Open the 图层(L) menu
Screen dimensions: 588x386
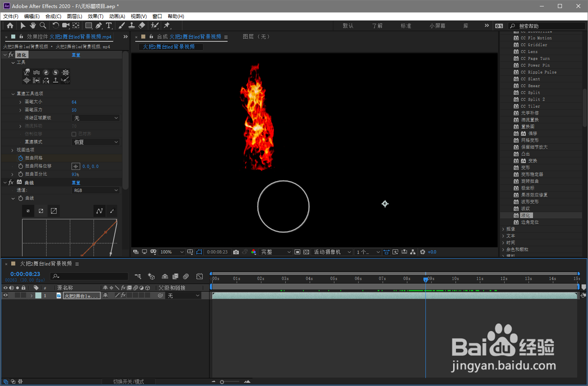coord(75,16)
